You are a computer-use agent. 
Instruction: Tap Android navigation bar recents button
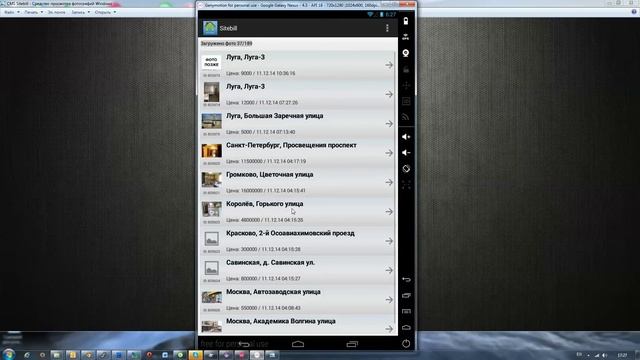(x=352, y=344)
